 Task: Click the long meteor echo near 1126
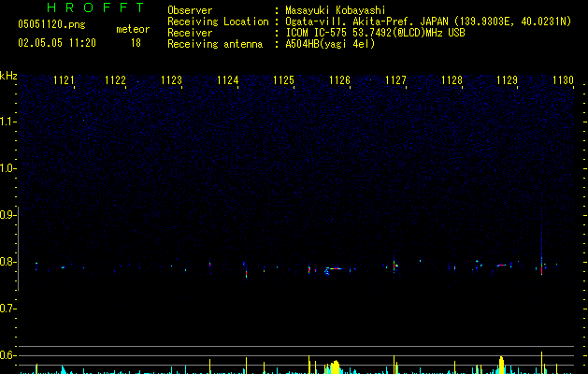tap(334, 268)
